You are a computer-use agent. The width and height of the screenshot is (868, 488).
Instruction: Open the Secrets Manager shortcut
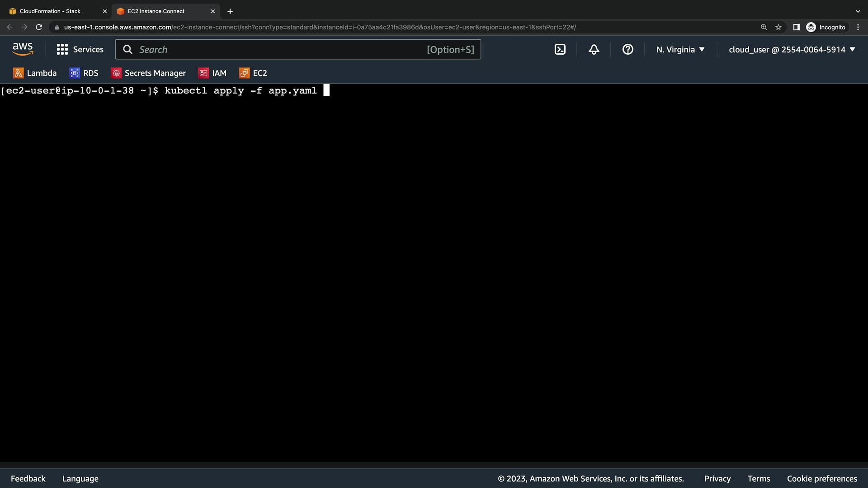pyautogui.click(x=148, y=73)
